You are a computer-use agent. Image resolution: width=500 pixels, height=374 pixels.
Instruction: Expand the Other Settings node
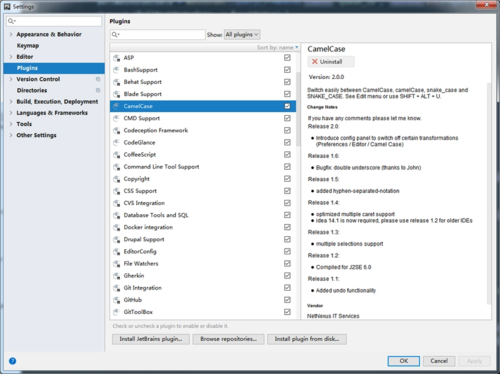(11, 135)
